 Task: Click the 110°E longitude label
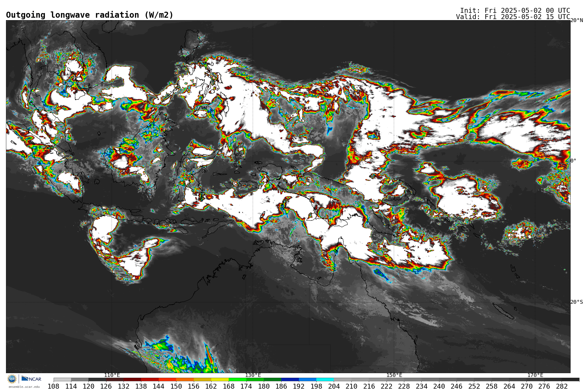(x=112, y=375)
